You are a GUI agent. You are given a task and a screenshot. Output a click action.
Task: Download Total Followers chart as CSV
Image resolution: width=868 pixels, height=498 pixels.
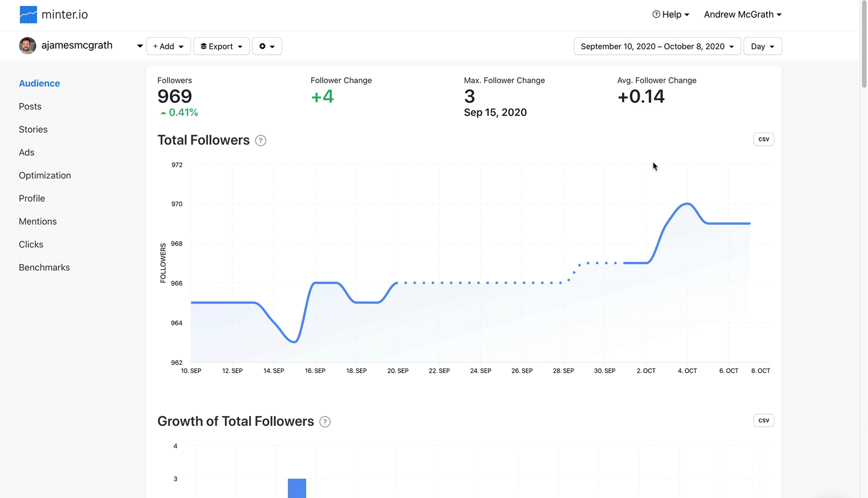pyautogui.click(x=763, y=139)
